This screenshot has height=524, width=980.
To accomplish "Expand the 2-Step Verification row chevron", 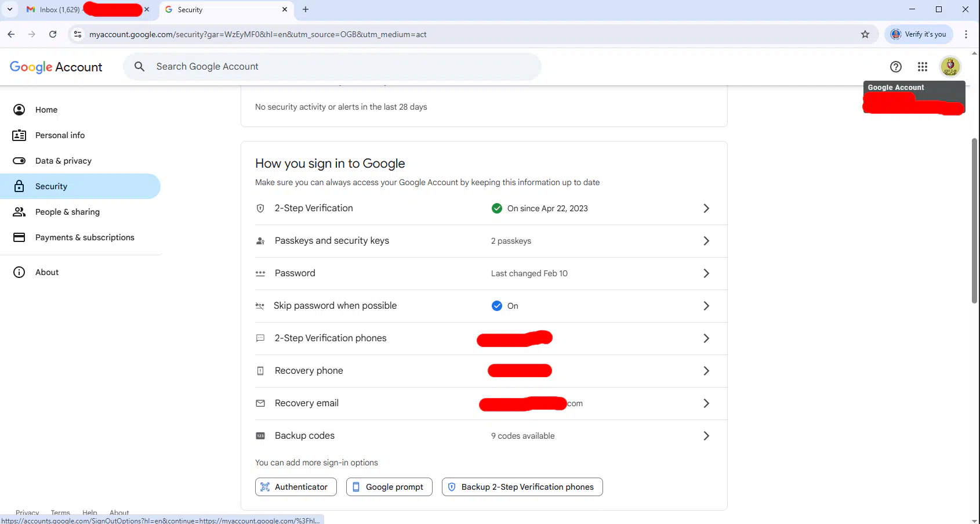I will click(706, 208).
